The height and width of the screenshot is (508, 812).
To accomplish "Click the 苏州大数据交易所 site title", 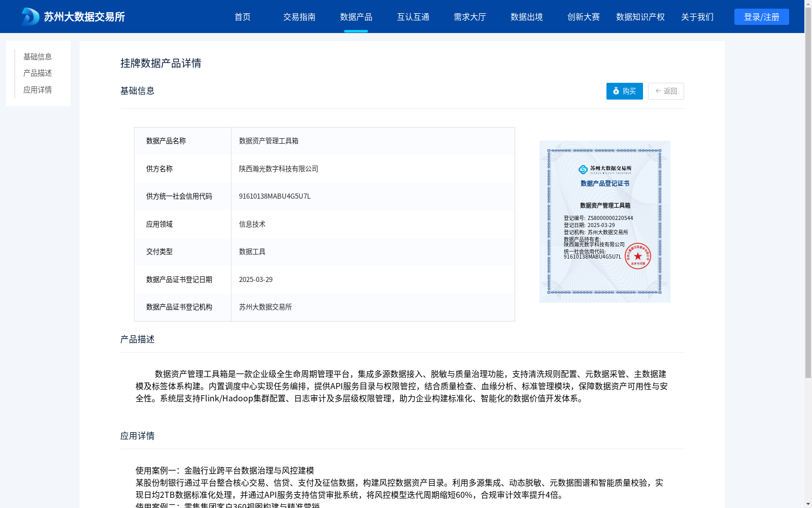I will point(84,17).
